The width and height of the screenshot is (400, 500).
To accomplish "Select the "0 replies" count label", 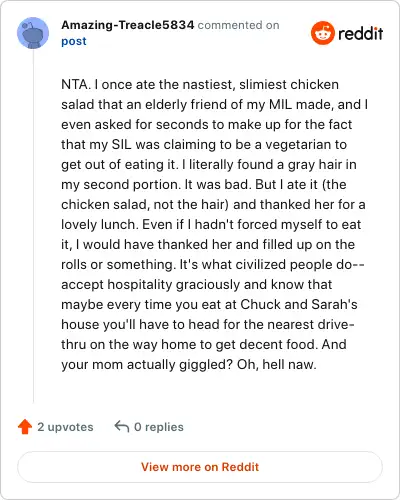I will click(x=159, y=427).
